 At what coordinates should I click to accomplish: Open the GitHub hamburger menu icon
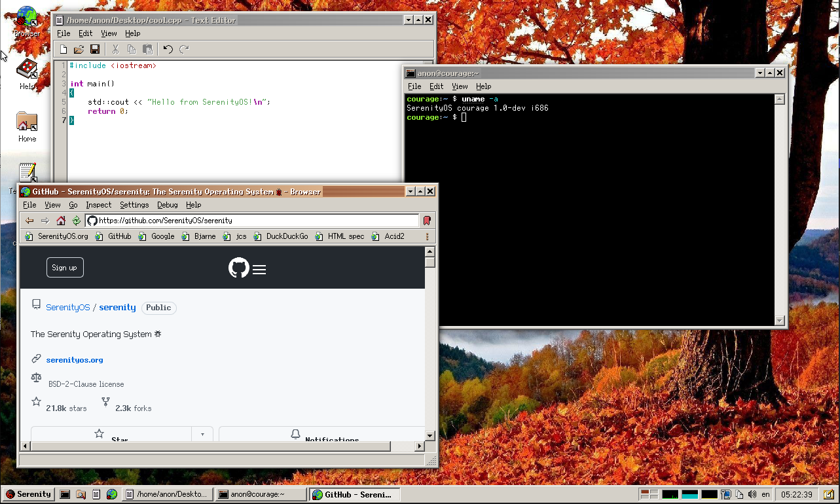click(x=259, y=270)
